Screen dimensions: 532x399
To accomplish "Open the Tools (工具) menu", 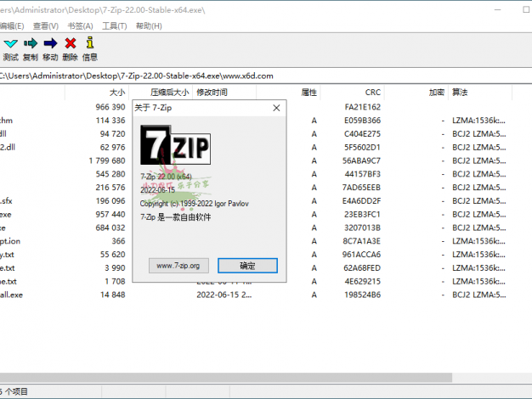I will pyautogui.click(x=115, y=26).
